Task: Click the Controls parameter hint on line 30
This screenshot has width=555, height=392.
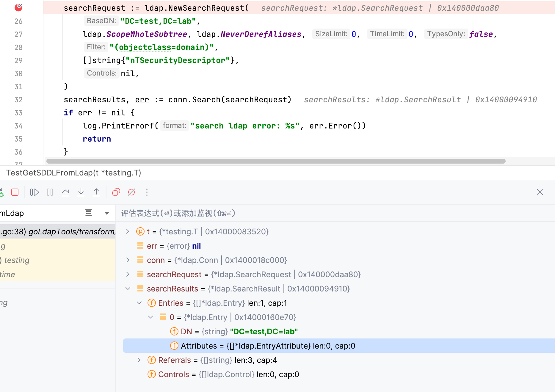Action: (x=102, y=73)
